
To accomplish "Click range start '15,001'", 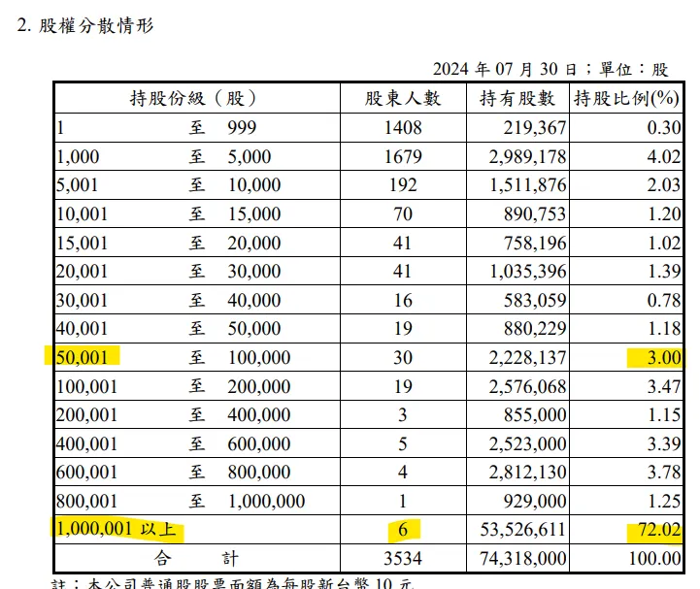I will (x=82, y=244).
